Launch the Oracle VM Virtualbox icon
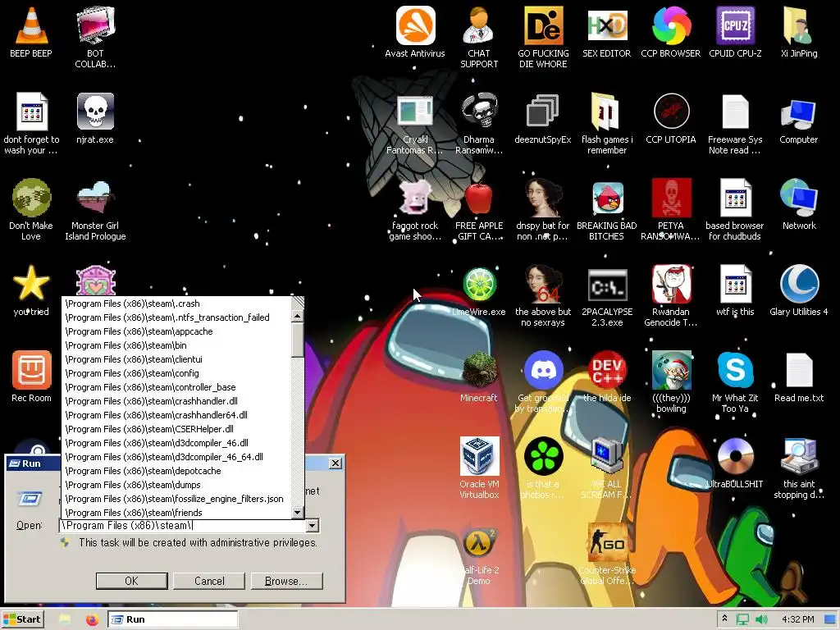 pos(479,456)
